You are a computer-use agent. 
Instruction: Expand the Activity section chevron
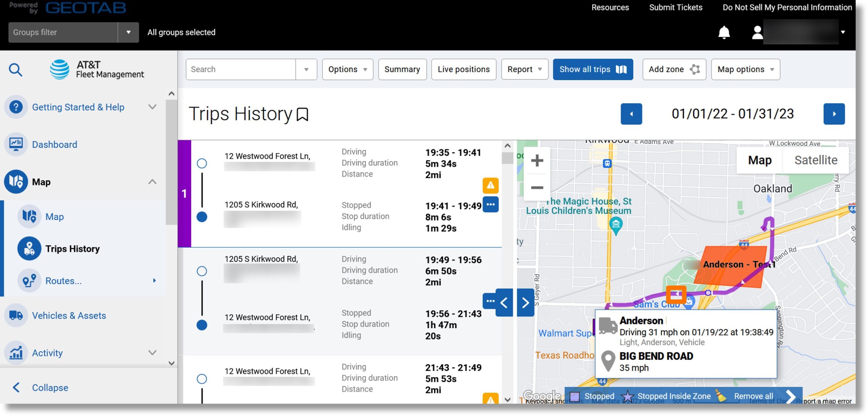coord(153,353)
